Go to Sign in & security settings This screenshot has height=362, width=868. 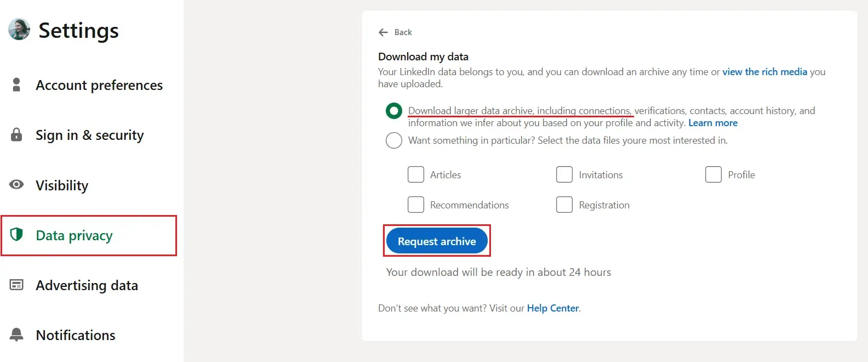click(90, 135)
